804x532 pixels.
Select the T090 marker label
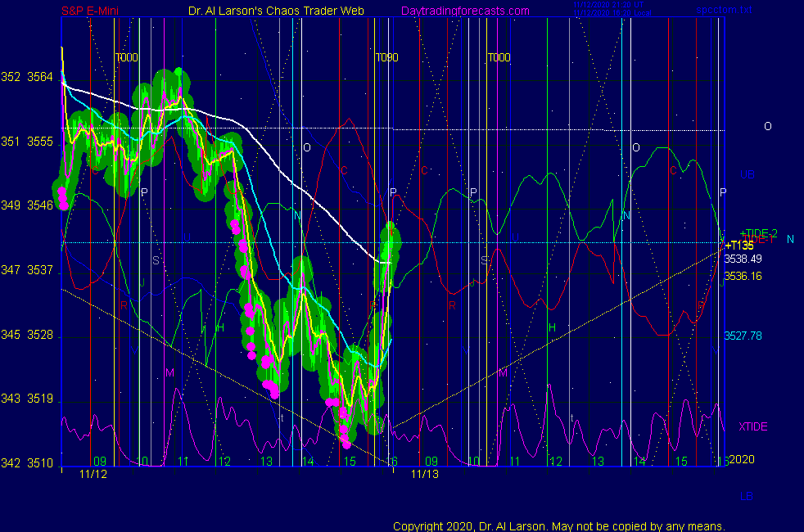386,57
